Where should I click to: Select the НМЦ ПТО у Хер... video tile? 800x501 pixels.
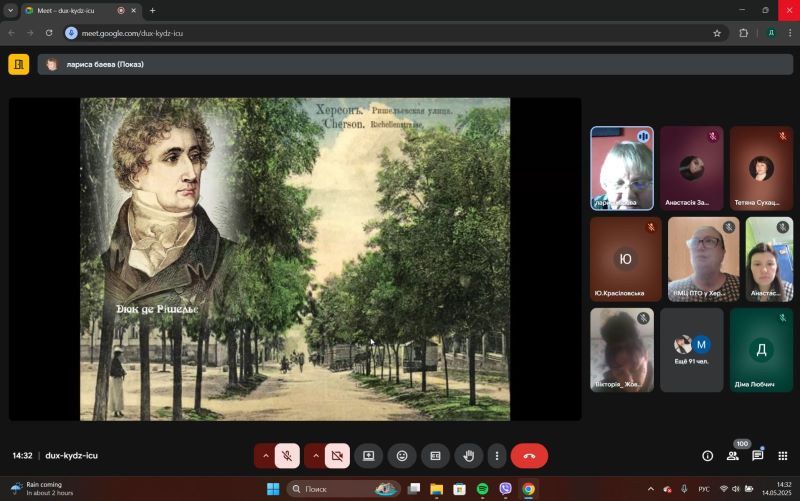[x=703, y=259]
